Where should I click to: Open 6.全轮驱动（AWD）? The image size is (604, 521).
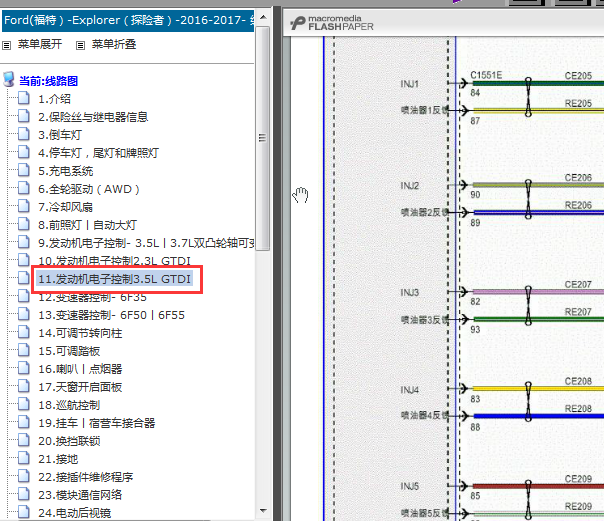[x=89, y=189]
